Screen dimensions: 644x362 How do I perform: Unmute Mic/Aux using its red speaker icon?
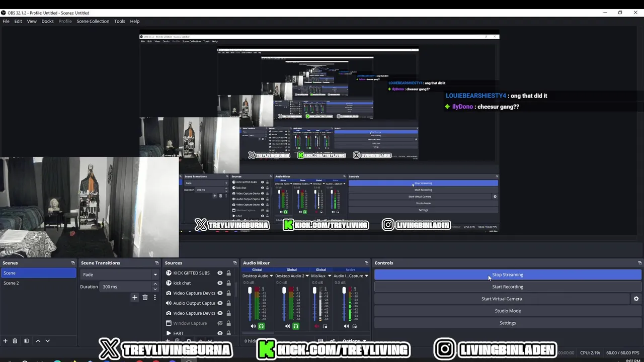pyautogui.click(x=316, y=326)
